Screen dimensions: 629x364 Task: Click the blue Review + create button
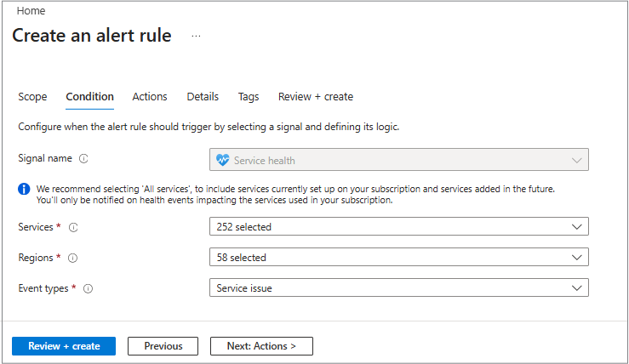tap(64, 346)
